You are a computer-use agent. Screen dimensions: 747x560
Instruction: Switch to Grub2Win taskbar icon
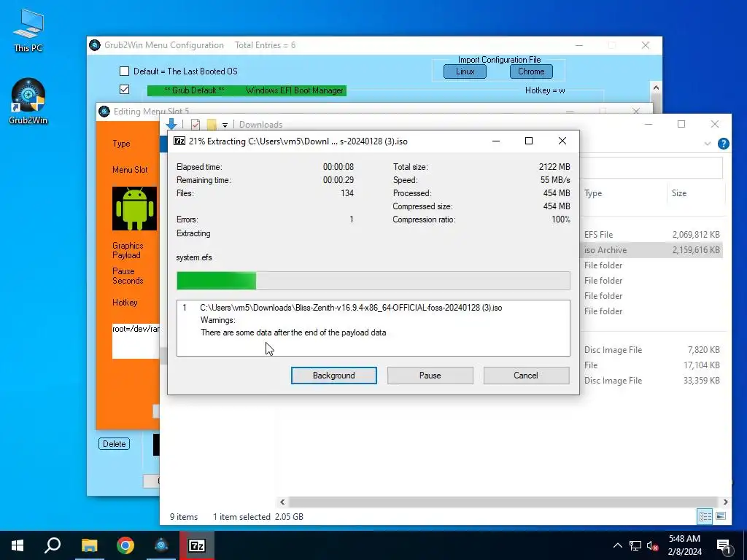coord(161,545)
